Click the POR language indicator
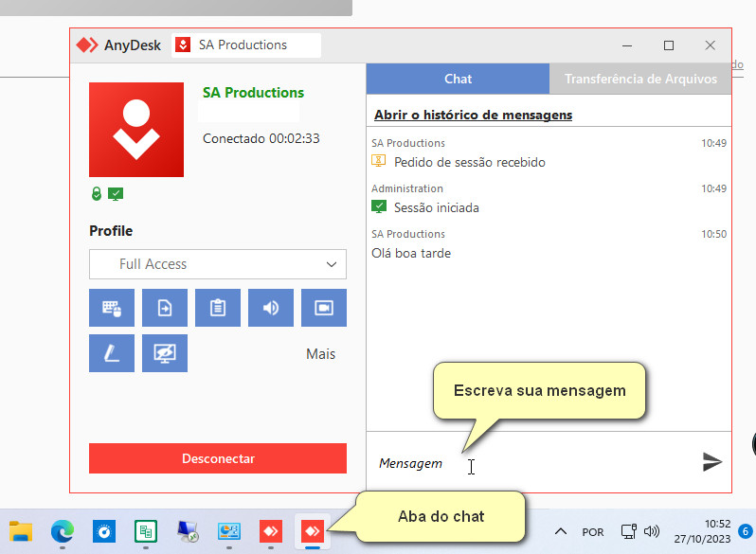 [592, 532]
